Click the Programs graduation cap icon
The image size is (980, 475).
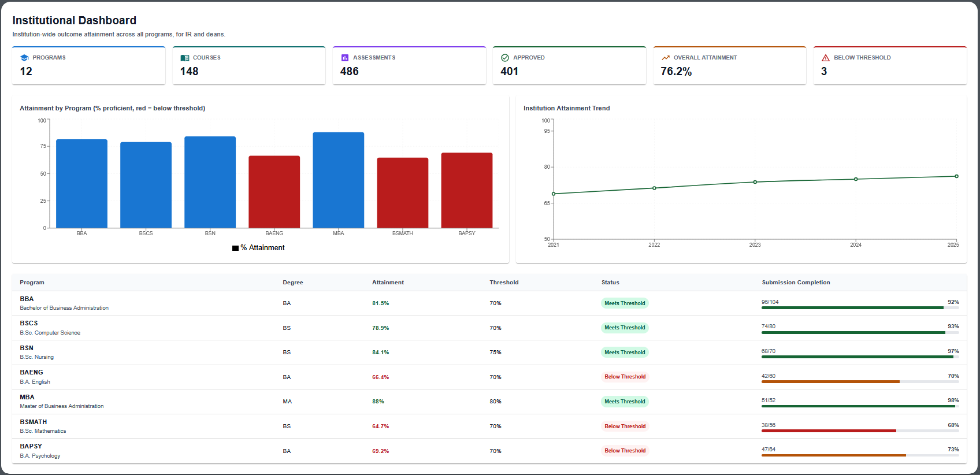[24, 58]
